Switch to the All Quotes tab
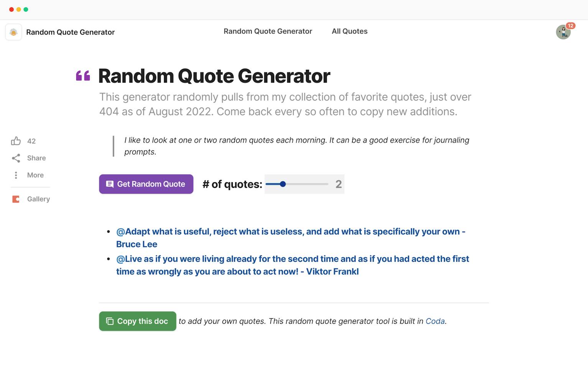The height and width of the screenshot is (384, 588). coord(349,31)
